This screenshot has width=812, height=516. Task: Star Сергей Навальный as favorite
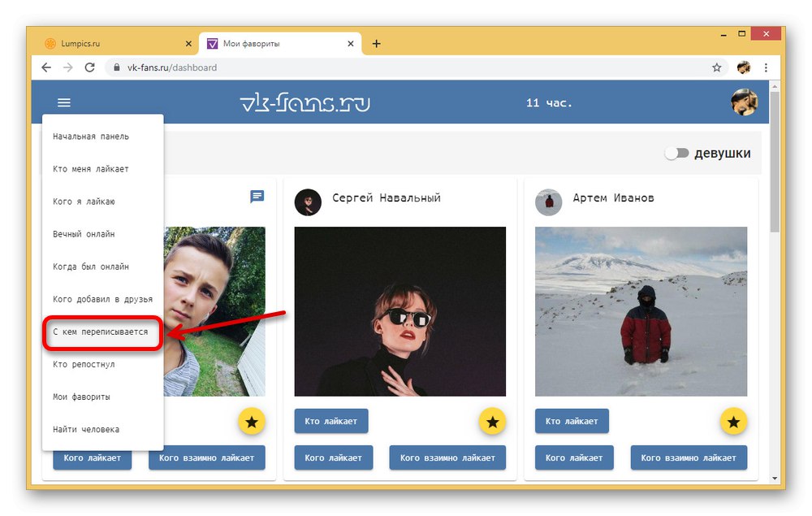[x=493, y=422]
